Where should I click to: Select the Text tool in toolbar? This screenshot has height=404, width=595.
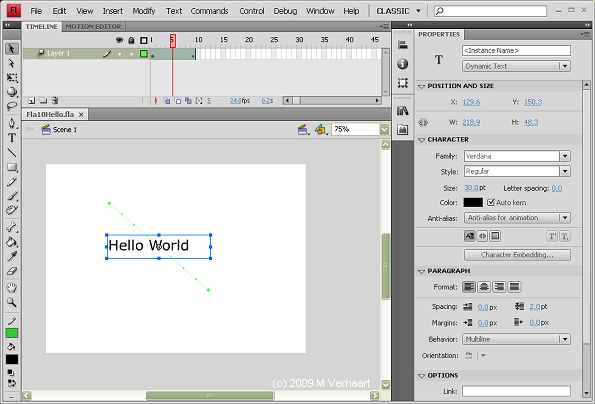[12, 138]
